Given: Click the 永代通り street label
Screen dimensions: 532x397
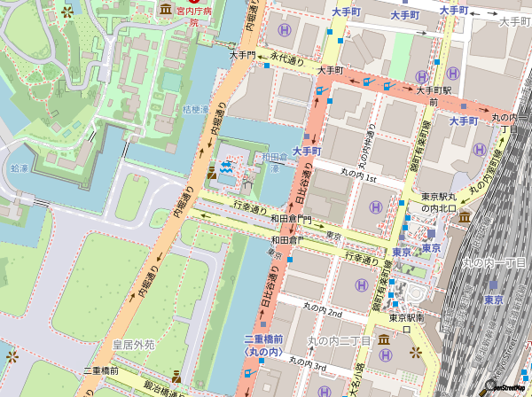Looking at the screenshot, I should coord(286,61).
